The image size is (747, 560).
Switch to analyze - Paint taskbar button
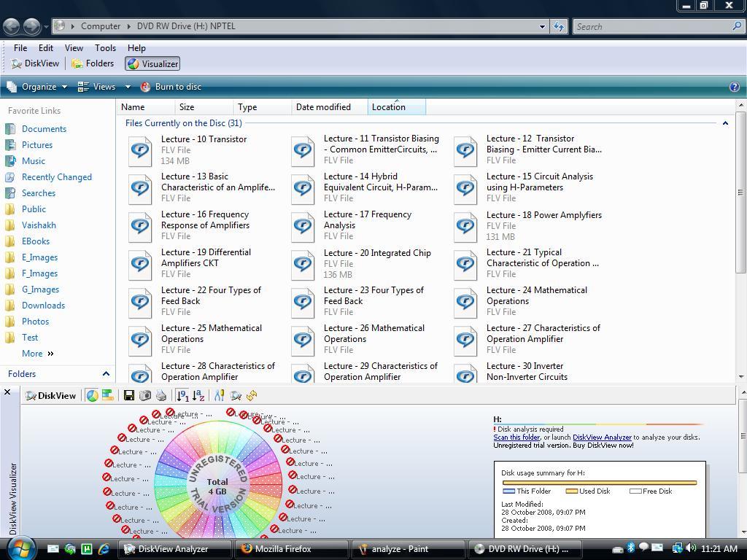coord(407,549)
